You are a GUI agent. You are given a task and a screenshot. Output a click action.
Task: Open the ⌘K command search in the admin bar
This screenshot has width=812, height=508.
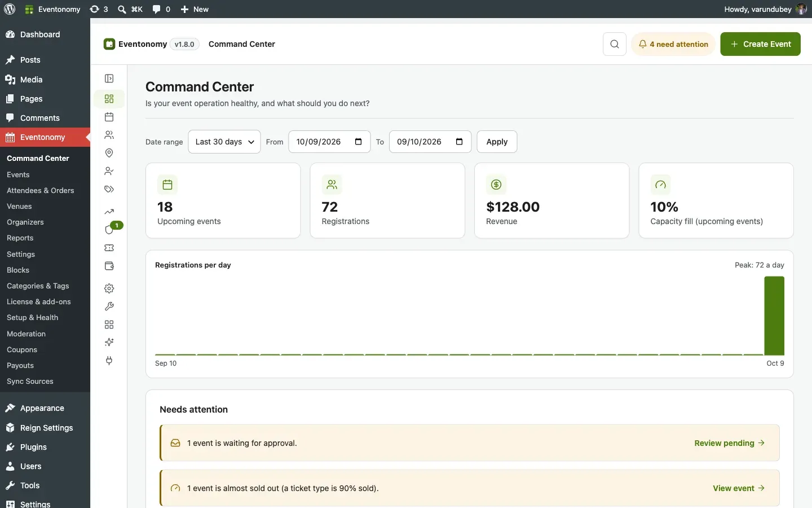(x=130, y=9)
